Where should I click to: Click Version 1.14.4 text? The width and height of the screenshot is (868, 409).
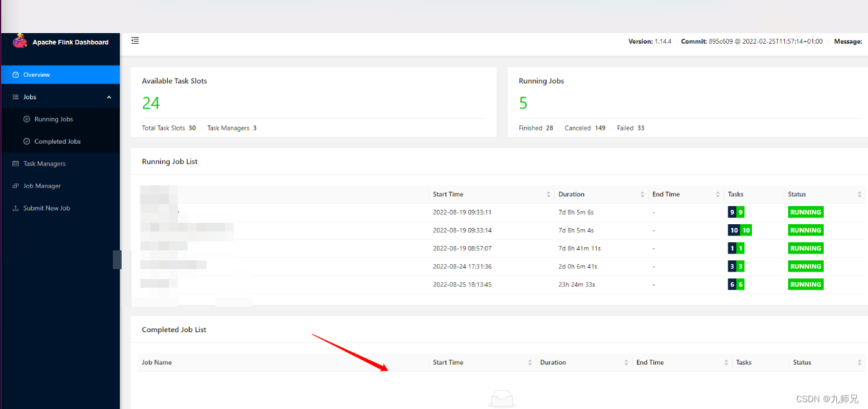(x=650, y=42)
